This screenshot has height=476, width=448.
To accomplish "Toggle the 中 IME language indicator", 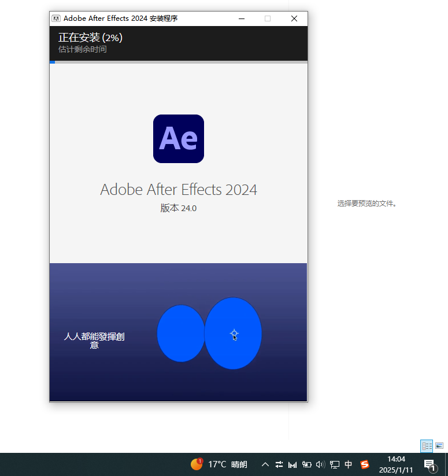I will pyautogui.click(x=349, y=464).
